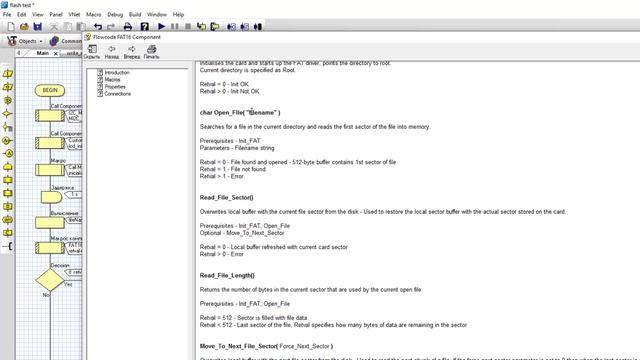
Task: Select the Delay icon in left sidebar
Action: point(7,100)
